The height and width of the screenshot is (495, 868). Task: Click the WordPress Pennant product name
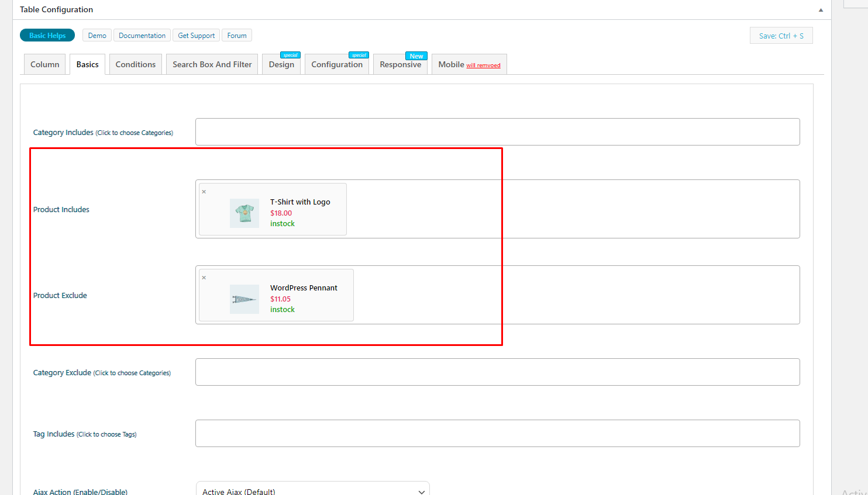pyautogui.click(x=304, y=288)
